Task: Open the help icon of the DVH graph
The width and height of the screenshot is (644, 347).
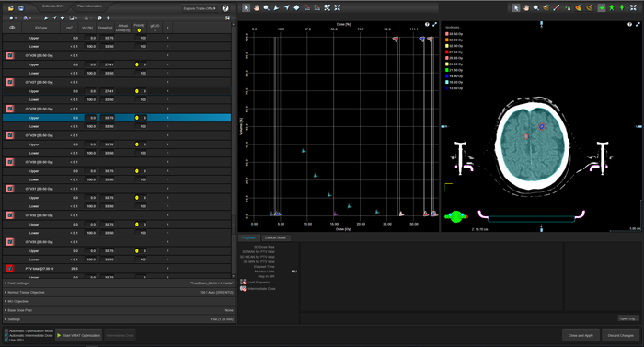Action: pos(427,25)
